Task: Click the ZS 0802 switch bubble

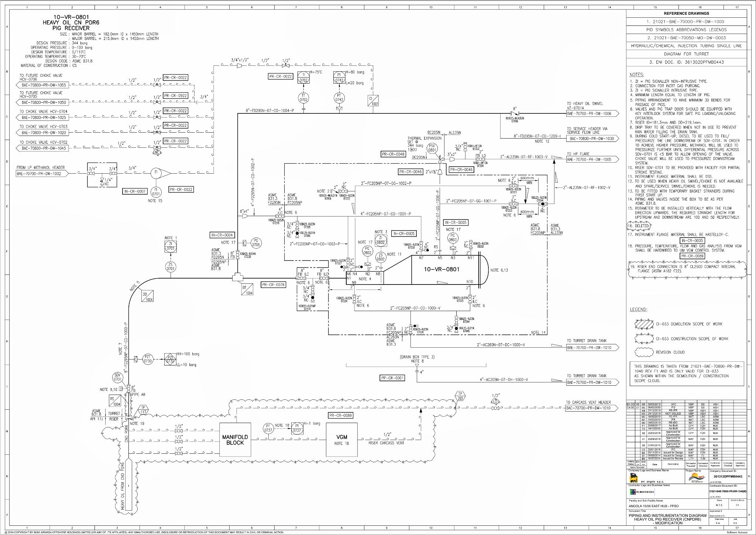Action: (380, 257)
